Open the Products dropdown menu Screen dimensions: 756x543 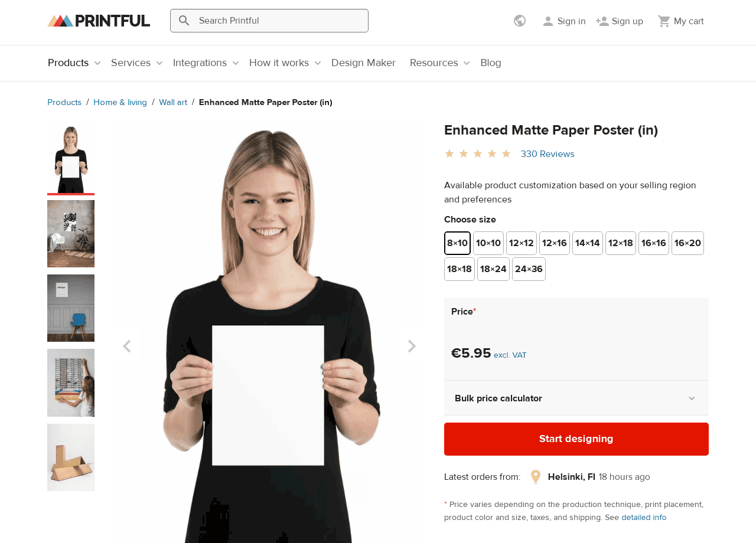pyautogui.click(x=74, y=63)
